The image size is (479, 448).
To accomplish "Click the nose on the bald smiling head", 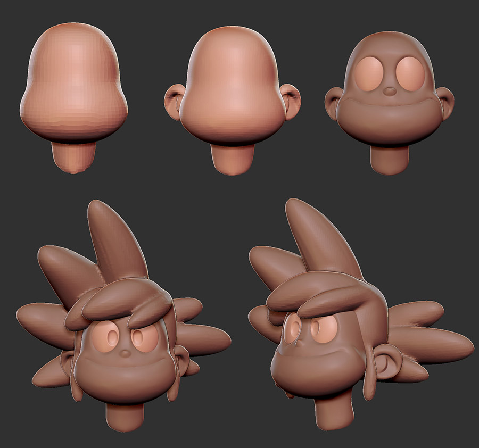I will [389, 92].
